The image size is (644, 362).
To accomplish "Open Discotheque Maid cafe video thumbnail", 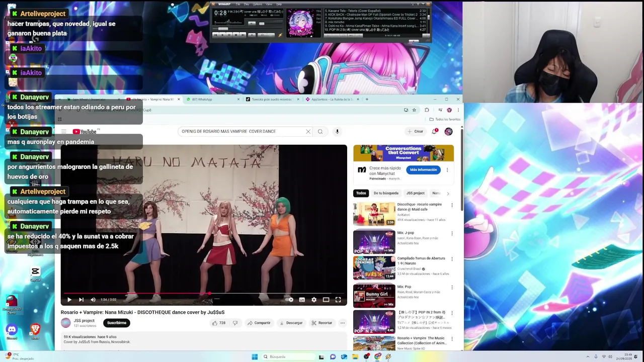I will 374,214.
